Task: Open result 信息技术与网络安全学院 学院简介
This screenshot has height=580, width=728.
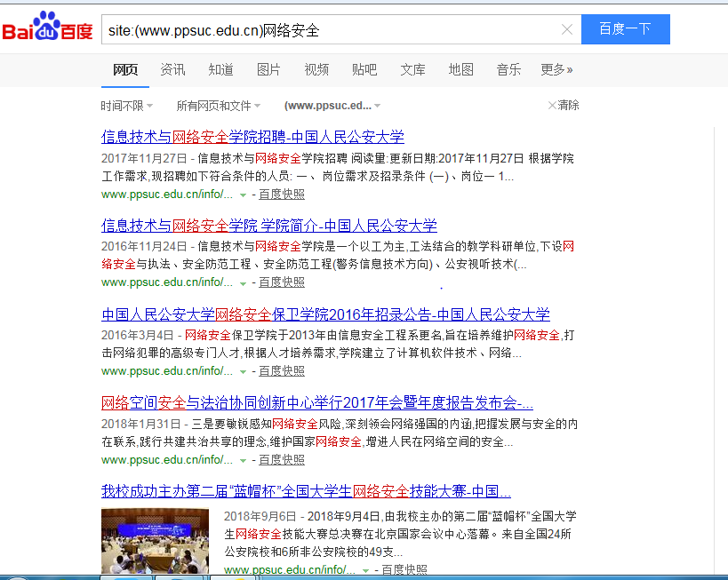Action: coord(269,226)
